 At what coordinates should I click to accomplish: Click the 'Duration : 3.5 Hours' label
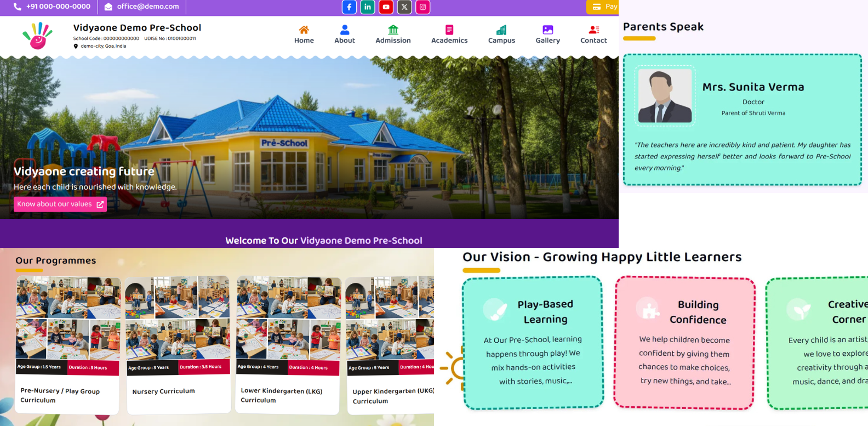[x=201, y=367]
